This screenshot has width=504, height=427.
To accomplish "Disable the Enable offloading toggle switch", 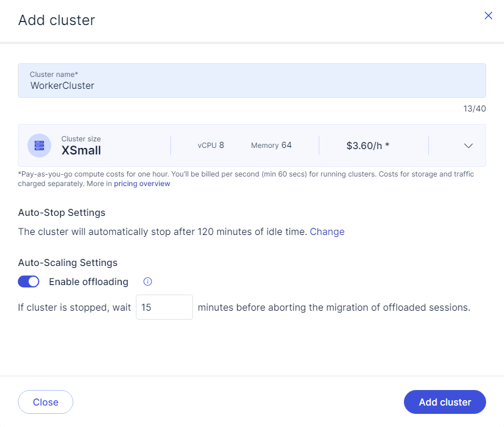I will pyautogui.click(x=29, y=281).
